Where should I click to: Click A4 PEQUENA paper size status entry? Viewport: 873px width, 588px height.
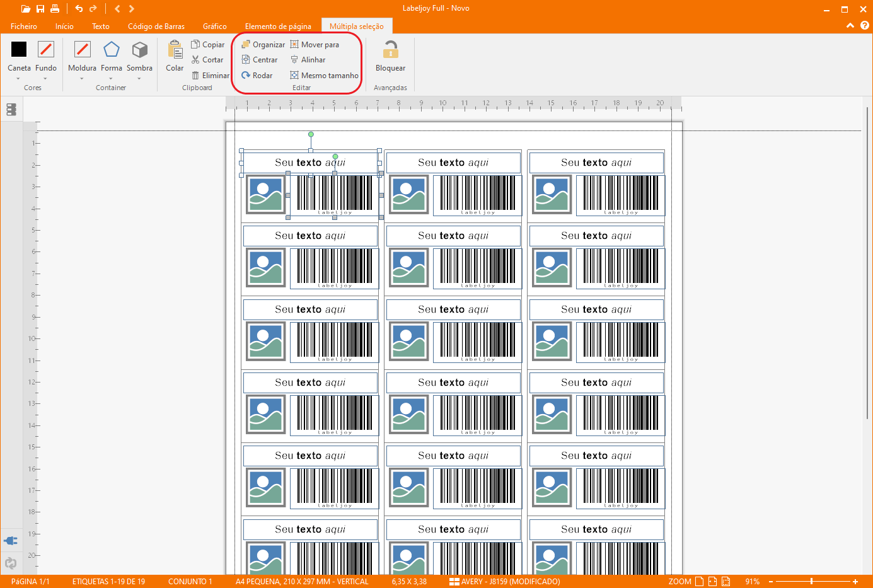pyautogui.click(x=302, y=582)
